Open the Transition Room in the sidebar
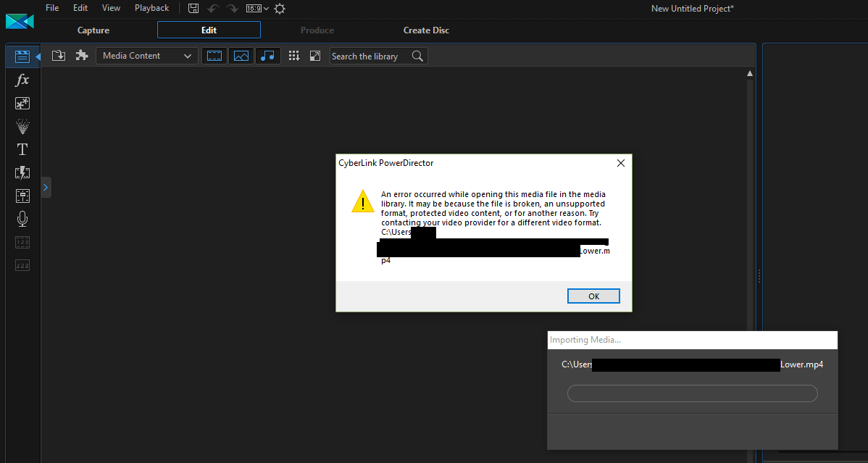 coord(22,172)
